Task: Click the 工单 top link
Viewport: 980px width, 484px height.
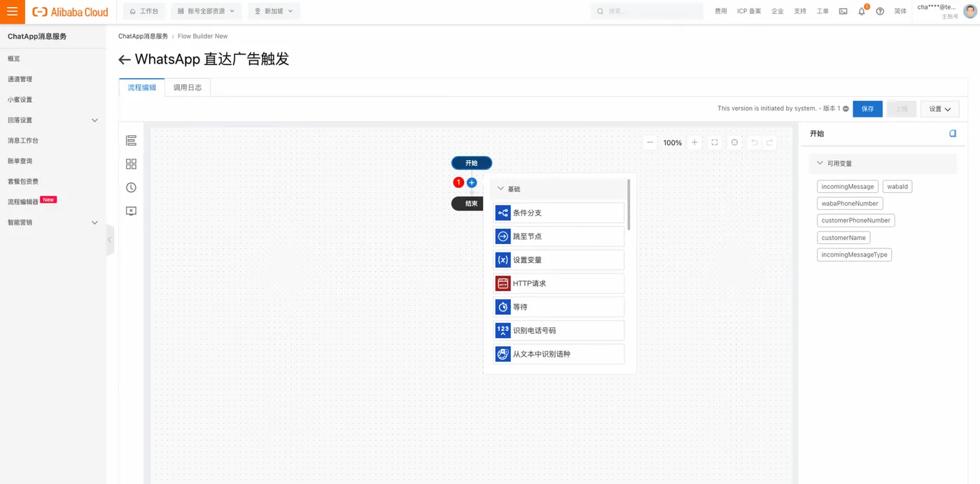Action: click(822, 11)
